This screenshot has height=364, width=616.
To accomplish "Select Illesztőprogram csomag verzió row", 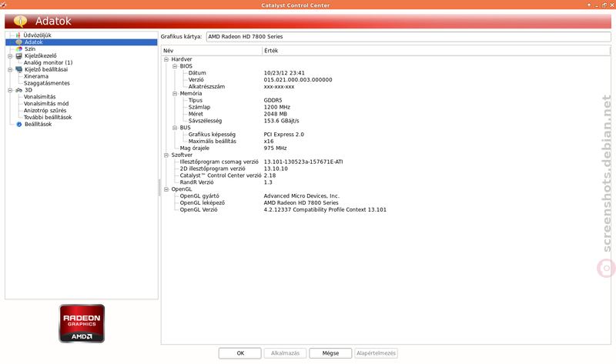I will pyautogui.click(x=386, y=162).
